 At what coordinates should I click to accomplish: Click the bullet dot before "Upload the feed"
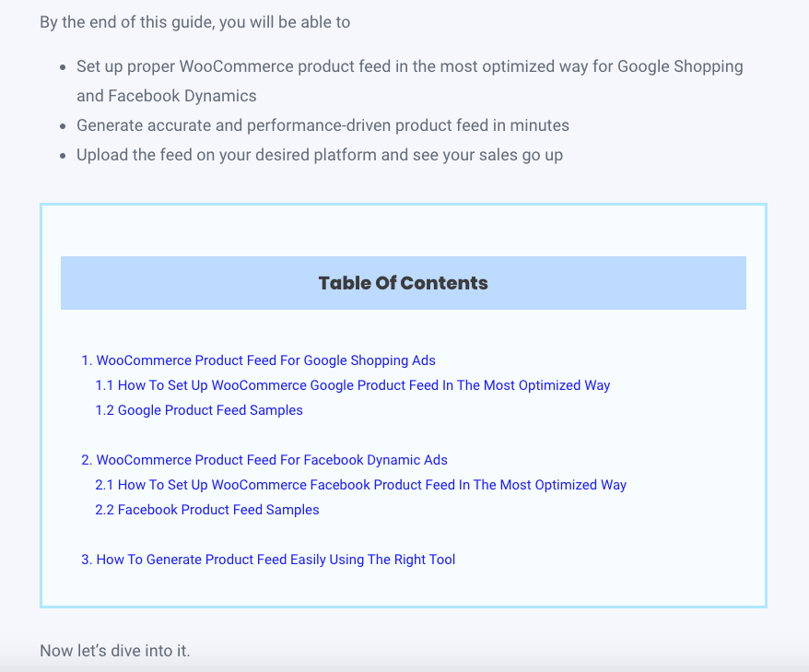pos(63,155)
